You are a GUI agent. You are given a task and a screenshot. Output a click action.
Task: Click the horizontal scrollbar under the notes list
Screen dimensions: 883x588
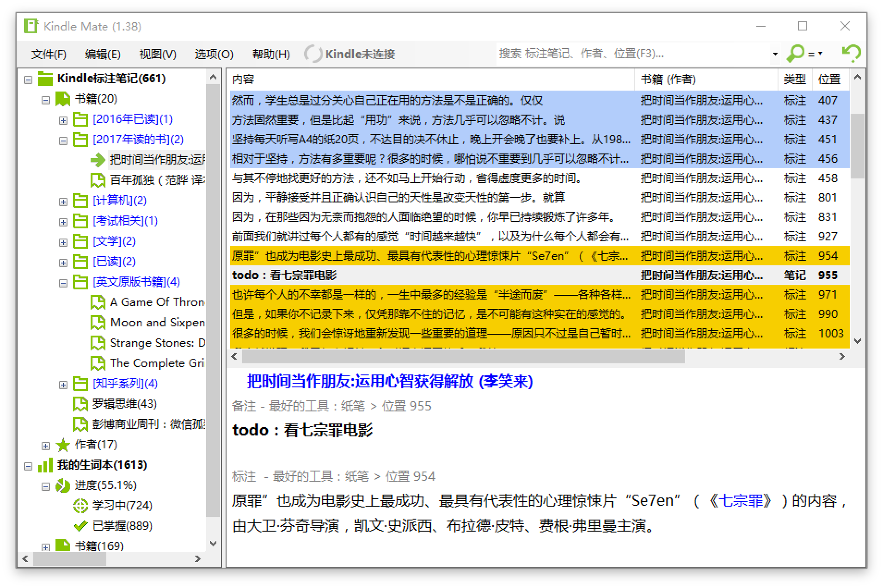pyautogui.click(x=463, y=356)
